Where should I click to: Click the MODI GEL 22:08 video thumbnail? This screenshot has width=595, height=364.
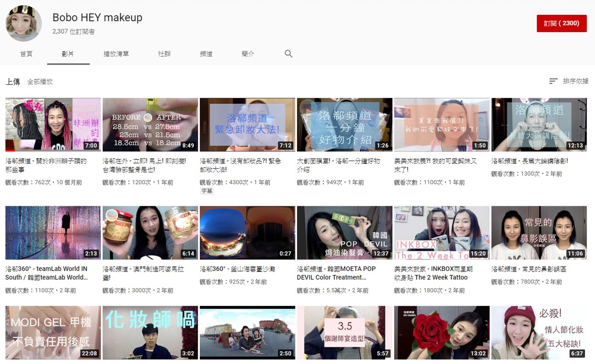(53, 332)
